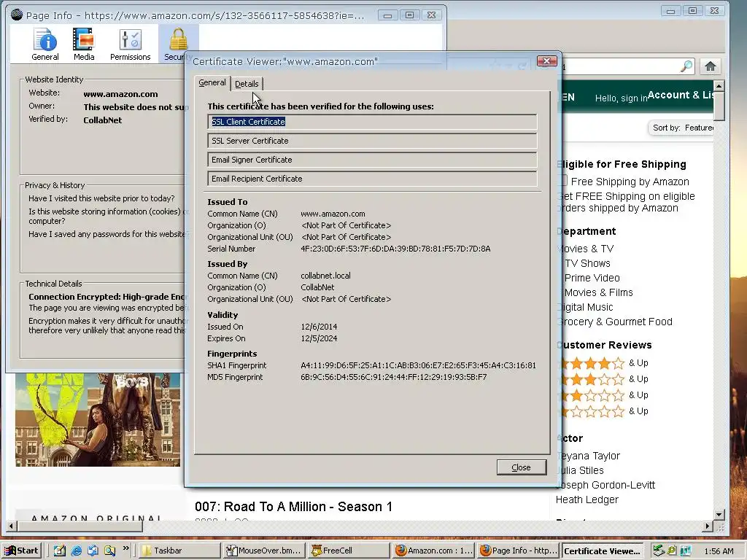The width and height of the screenshot is (747, 560).
Task: Select the SSL Server Certificate entry
Action: click(x=372, y=141)
